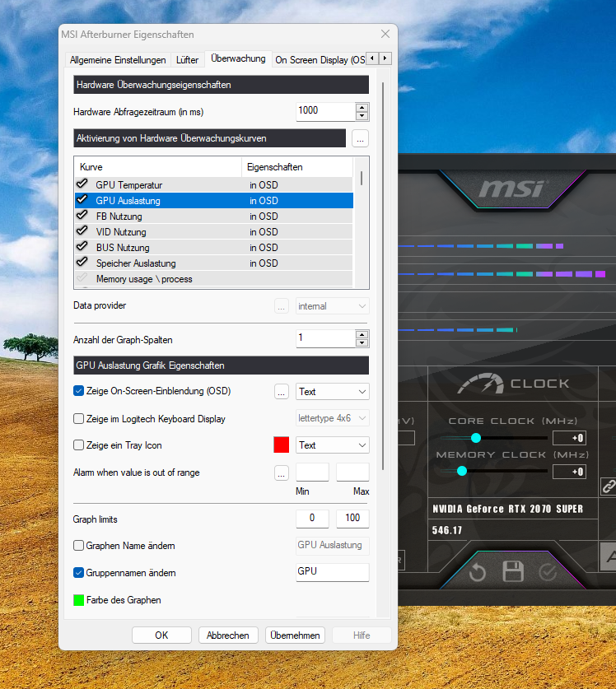Select the Überwachung tab
Image resolution: width=616 pixels, height=689 pixels.
point(238,58)
